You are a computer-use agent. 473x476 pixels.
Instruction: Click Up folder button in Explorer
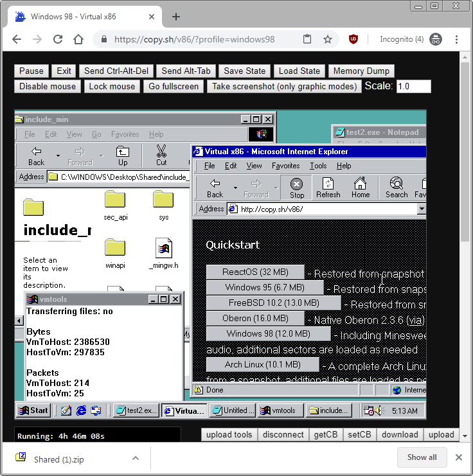click(123, 156)
